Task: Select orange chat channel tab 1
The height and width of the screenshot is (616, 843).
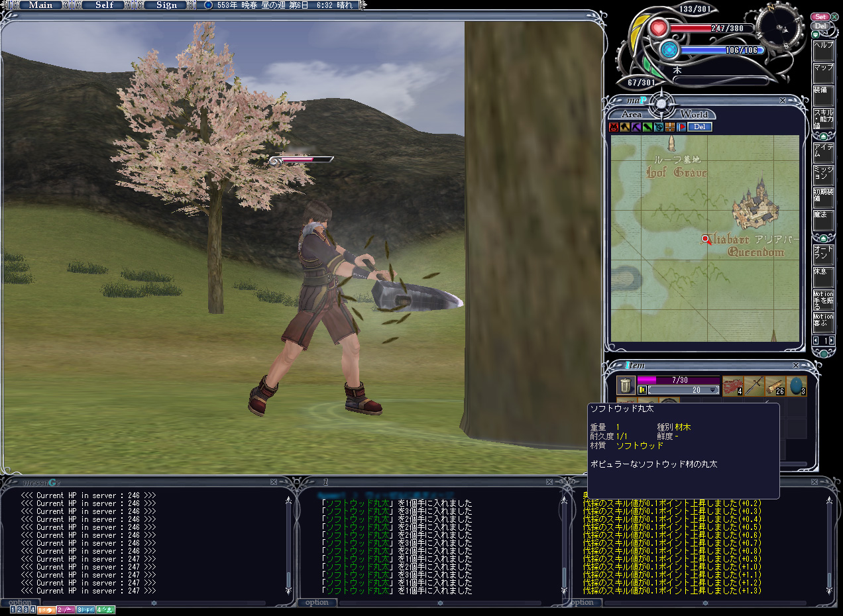Action: [46, 609]
